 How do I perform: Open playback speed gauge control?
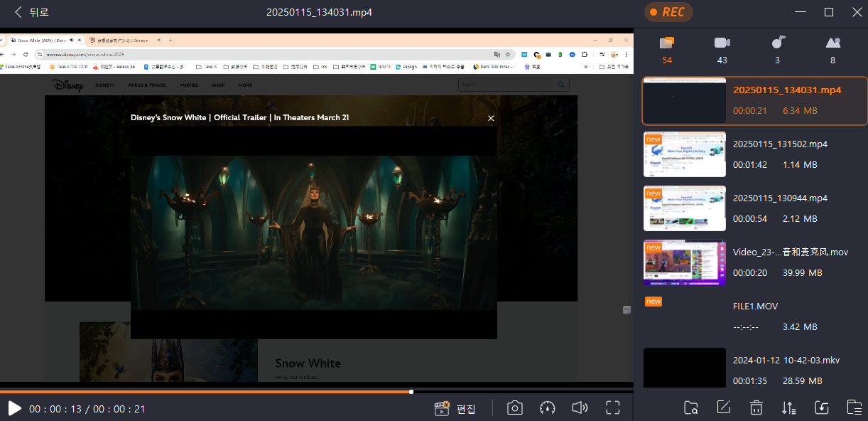547,407
